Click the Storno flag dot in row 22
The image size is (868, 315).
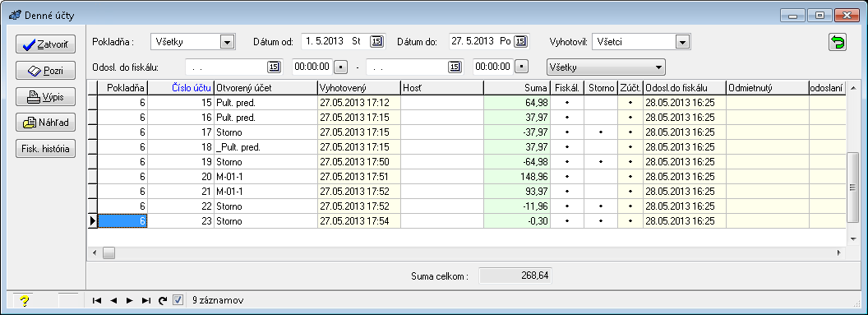[601, 206]
